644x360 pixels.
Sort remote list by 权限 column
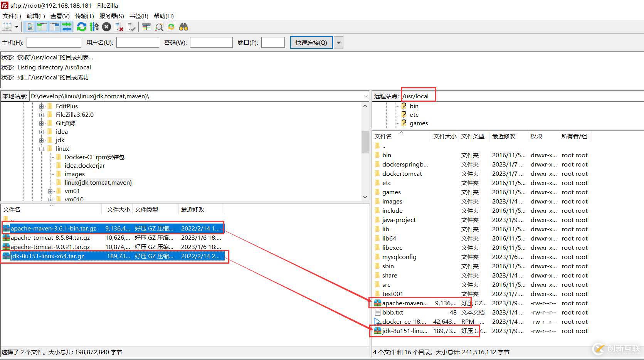point(543,136)
